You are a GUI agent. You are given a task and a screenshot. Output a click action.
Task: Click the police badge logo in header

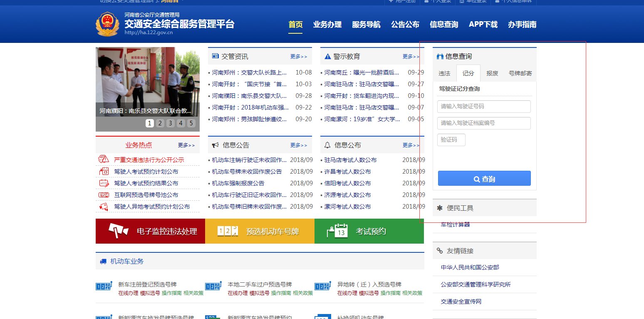coord(107,25)
